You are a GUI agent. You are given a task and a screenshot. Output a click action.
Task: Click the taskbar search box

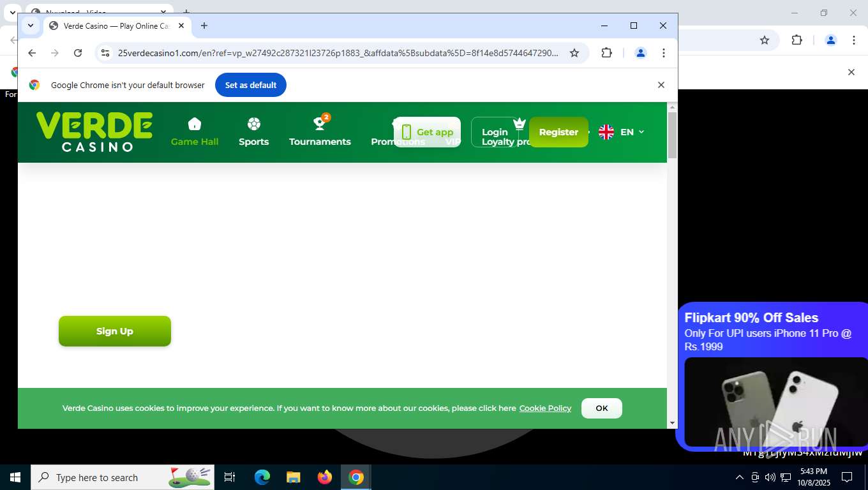pos(123,477)
